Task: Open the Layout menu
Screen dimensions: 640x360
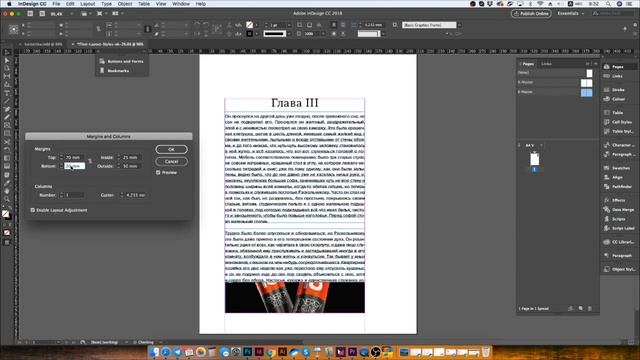Action: 87,4
